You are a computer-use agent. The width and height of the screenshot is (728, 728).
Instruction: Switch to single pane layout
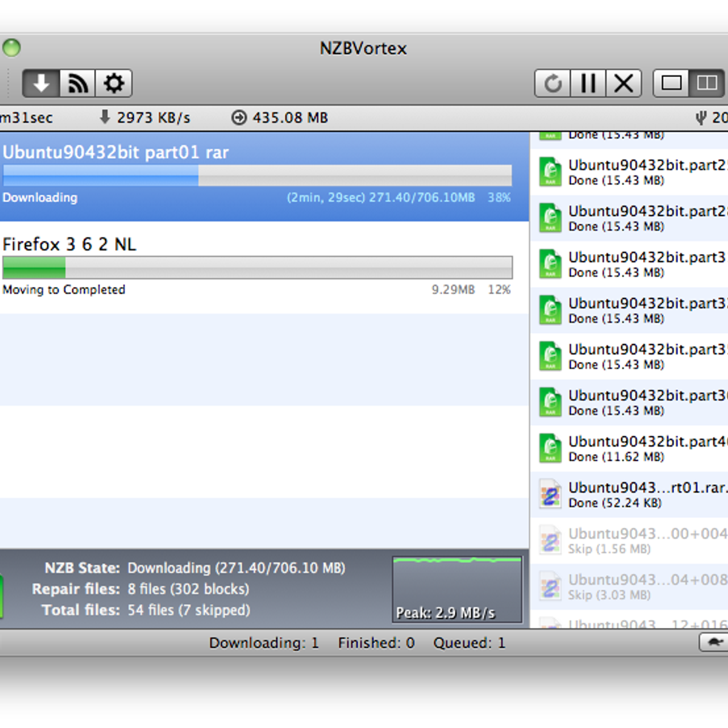(x=671, y=83)
